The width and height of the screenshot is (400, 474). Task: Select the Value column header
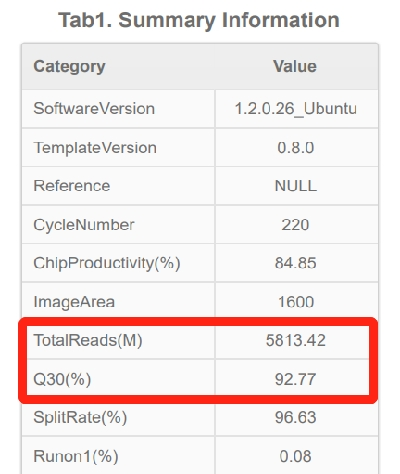295,66
